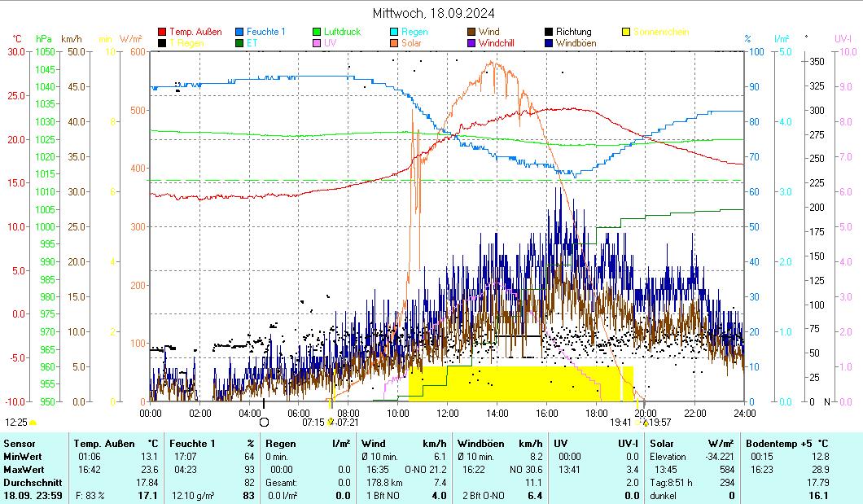Click the chart title Mittwoch, 18.09.2024

433,13
